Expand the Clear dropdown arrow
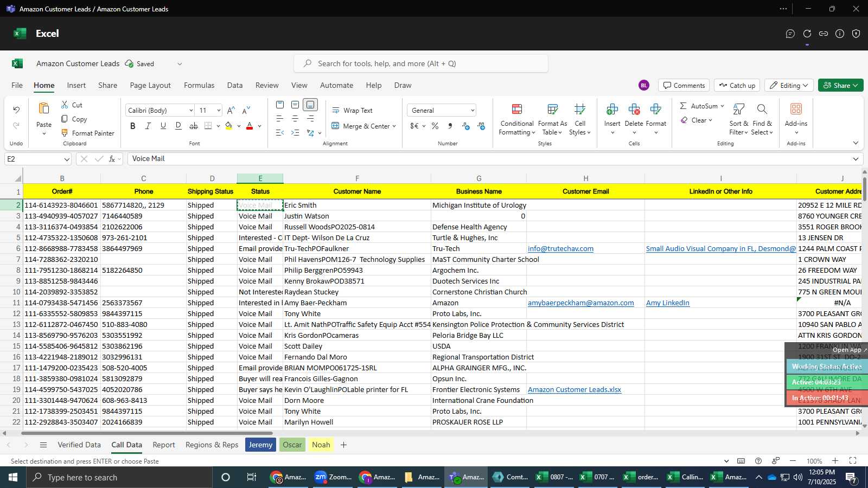Viewport: 868px width, 488px height. pyautogui.click(x=710, y=120)
